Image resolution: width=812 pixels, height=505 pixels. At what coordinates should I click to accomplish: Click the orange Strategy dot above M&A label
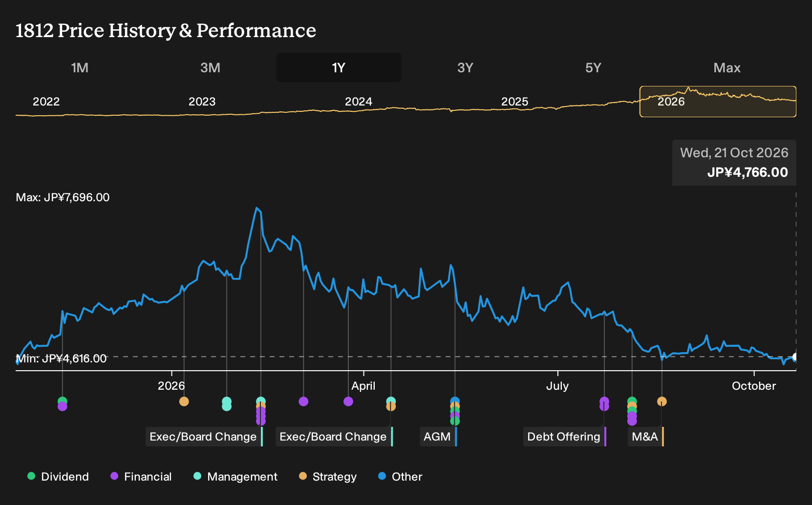(x=662, y=401)
